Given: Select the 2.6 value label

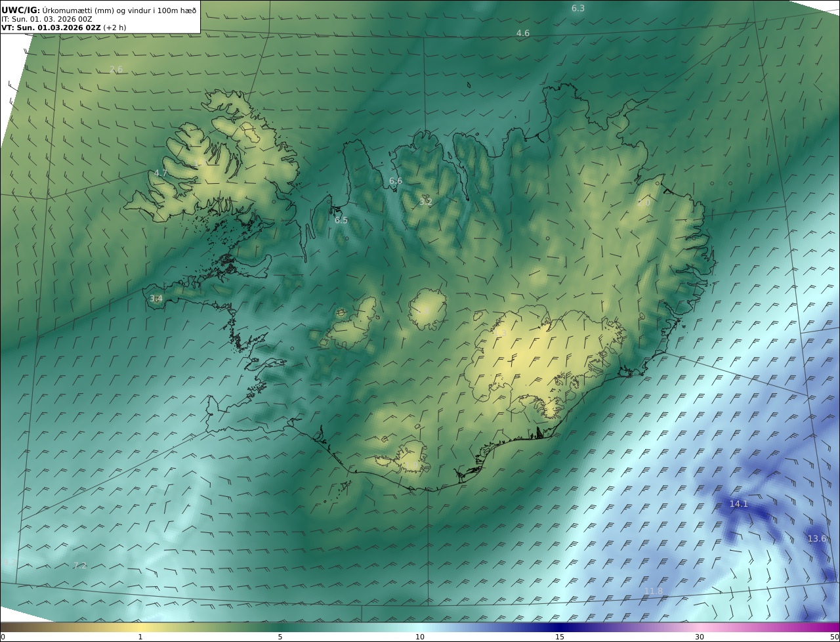Looking at the screenshot, I should [116, 70].
